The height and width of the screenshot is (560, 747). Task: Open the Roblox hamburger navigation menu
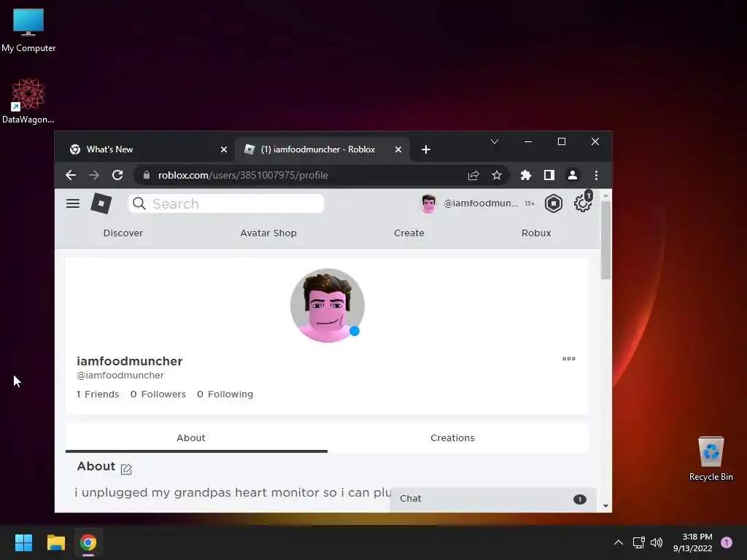(x=73, y=204)
